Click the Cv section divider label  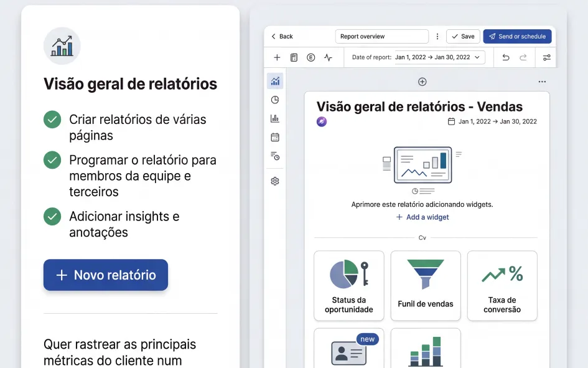point(422,238)
